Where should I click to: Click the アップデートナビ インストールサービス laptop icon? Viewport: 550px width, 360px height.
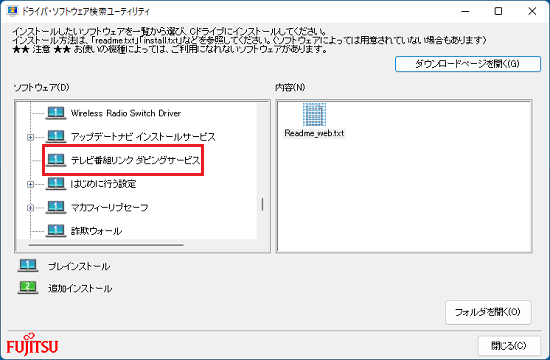56,136
